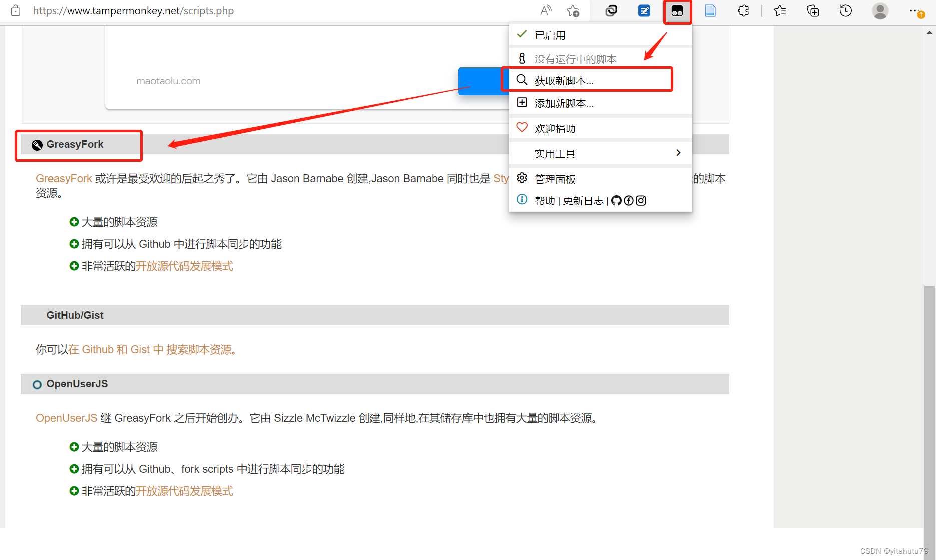The width and height of the screenshot is (936, 560).
Task: Click the plus-box icon beside 添加新脚本
Action: coord(522,102)
